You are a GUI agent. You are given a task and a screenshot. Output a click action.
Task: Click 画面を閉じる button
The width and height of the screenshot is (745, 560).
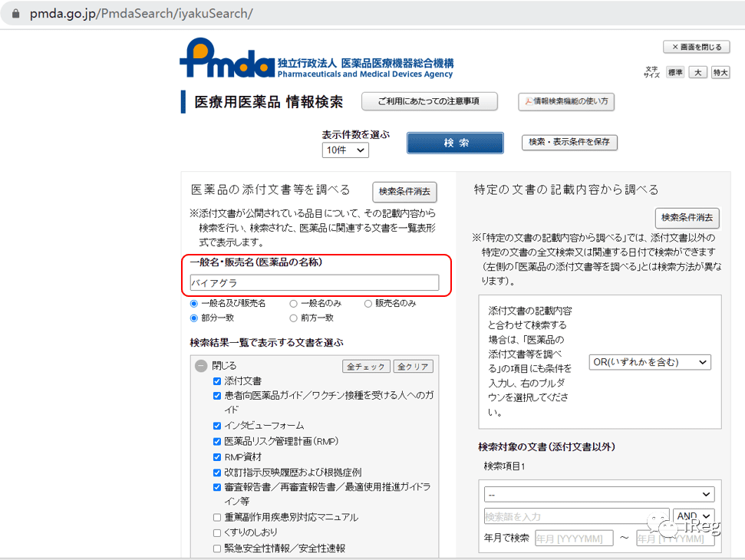(x=696, y=47)
